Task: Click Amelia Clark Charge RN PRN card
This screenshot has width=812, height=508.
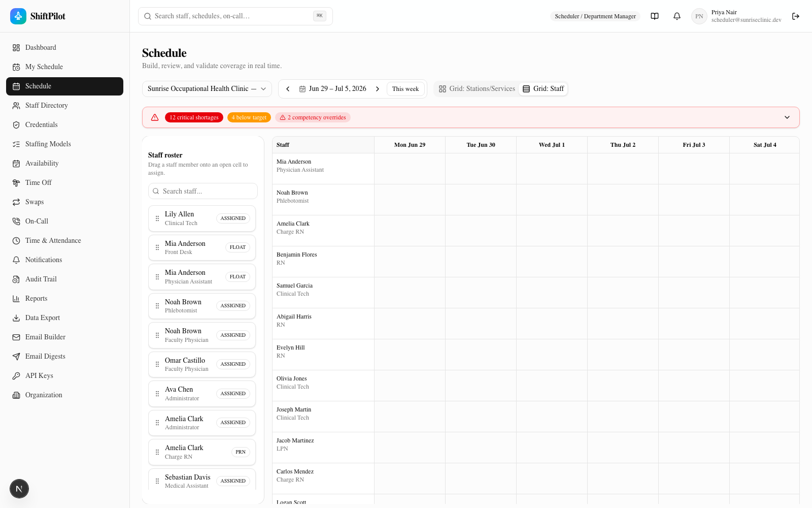Action: tap(202, 452)
